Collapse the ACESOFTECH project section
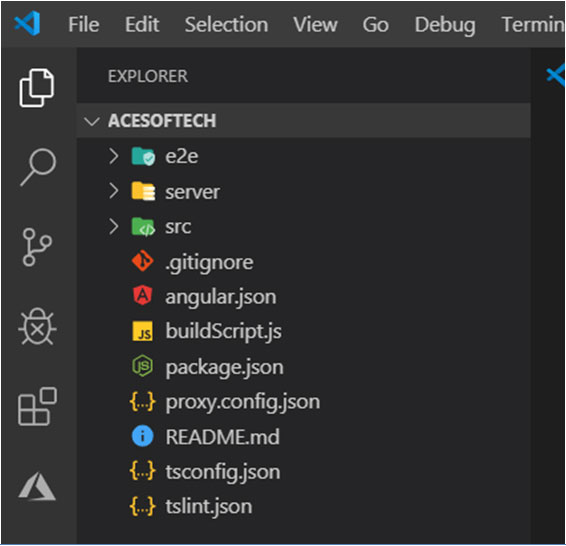The height and width of the screenshot is (546, 566). click(92, 121)
